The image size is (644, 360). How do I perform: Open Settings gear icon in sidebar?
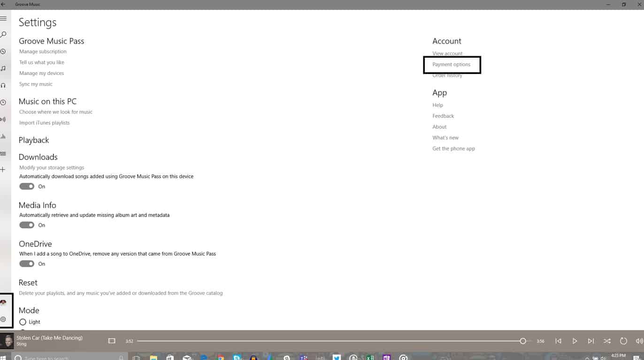coord(3,319)
